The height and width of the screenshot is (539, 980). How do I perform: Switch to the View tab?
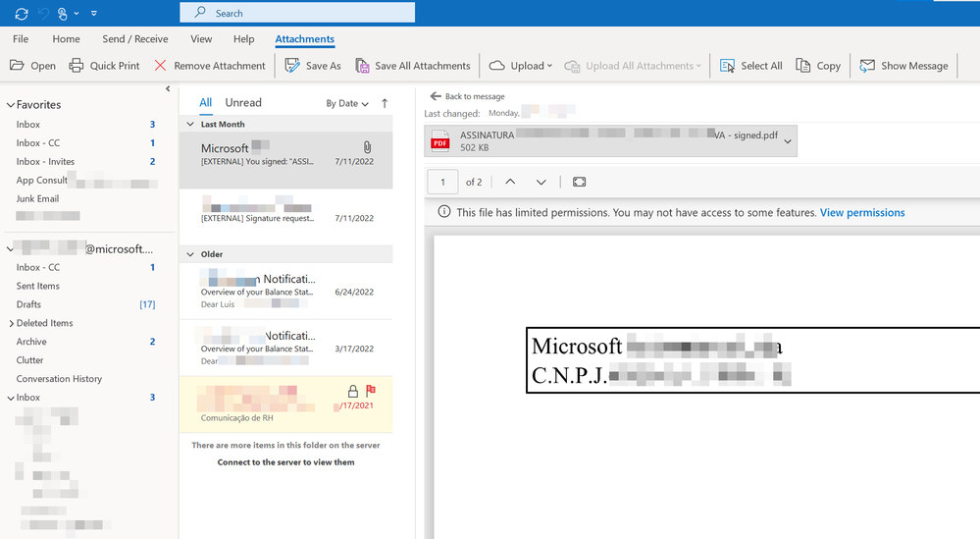[x=201, y=38]
